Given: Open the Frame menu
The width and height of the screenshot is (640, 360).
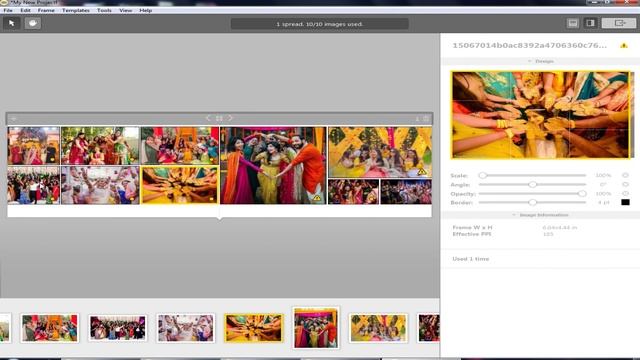Looking at the screenshot, I should [46, 10].
